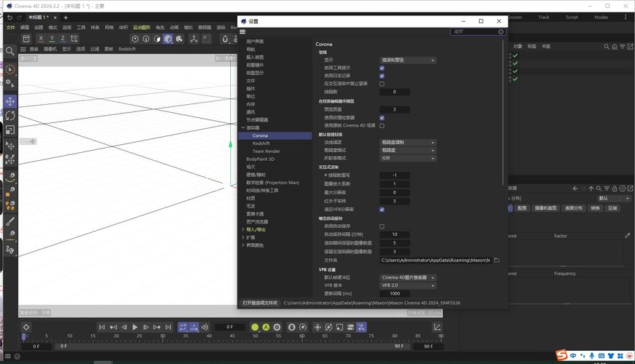Click the record keyframe button
The height and width of the screenshot is (364, 635).
pos(255,327)
